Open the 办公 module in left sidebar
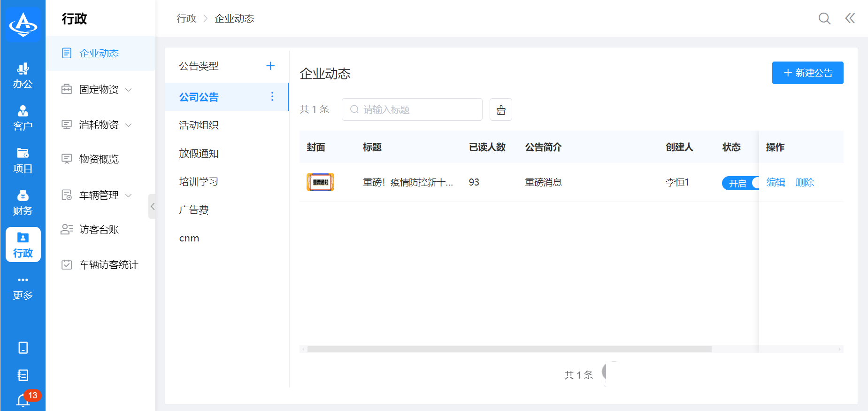This screenshot has height=411, width=868. 23,76
